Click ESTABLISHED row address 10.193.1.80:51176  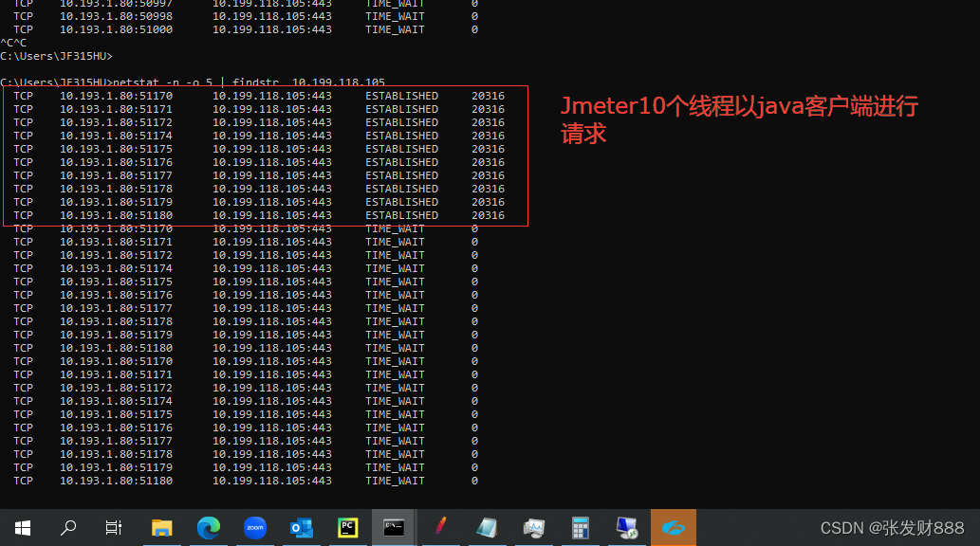point(117,162)
